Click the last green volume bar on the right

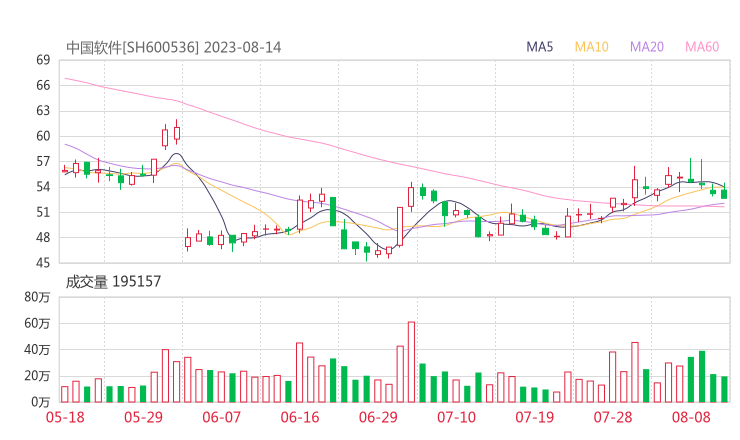click(x=724, y=389)
